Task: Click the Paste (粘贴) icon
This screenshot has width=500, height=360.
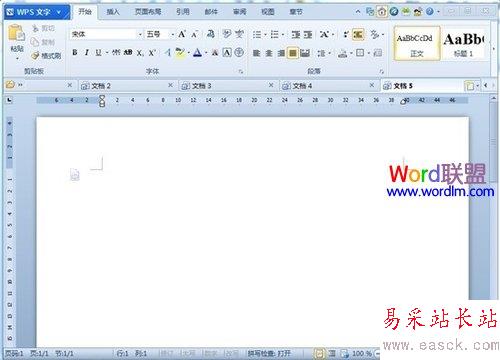Action: pos(17,34)
